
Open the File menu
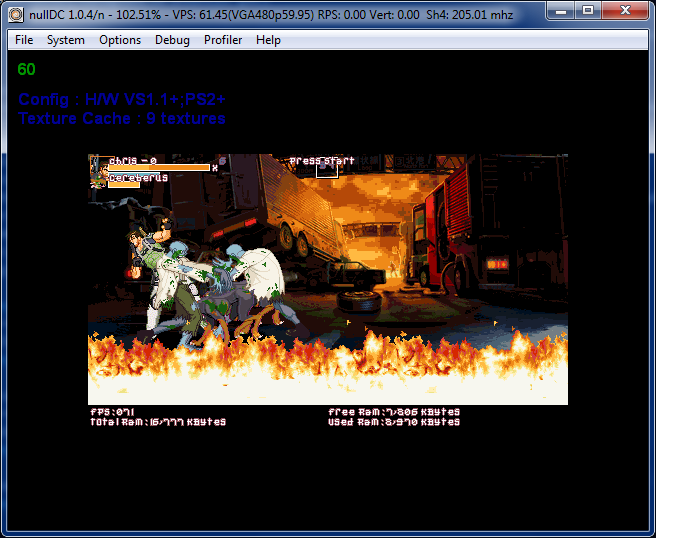[24, 40]
